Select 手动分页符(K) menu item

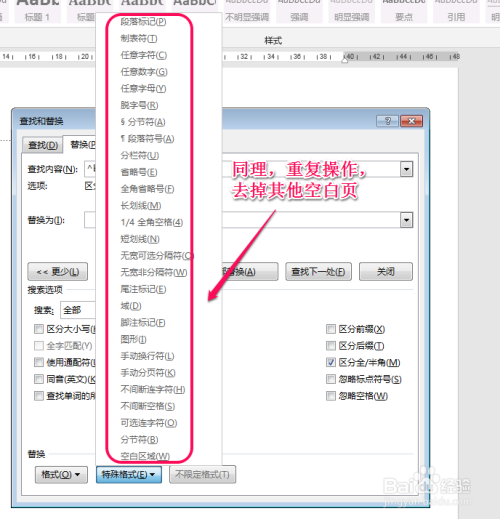[x=148, y=373]
